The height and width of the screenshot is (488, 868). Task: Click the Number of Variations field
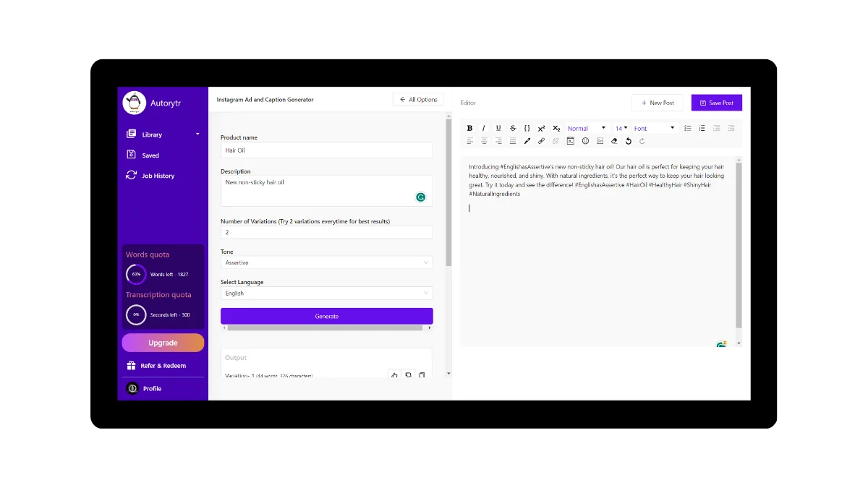327,232
